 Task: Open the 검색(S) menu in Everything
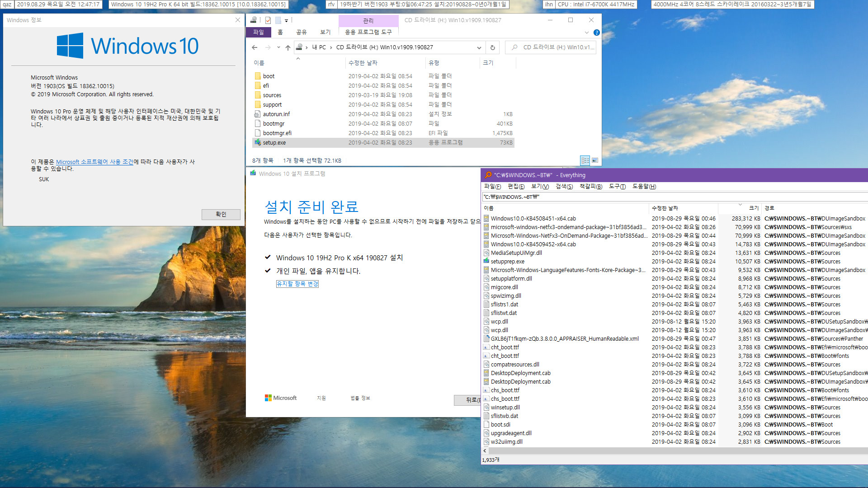coord(564,187)
